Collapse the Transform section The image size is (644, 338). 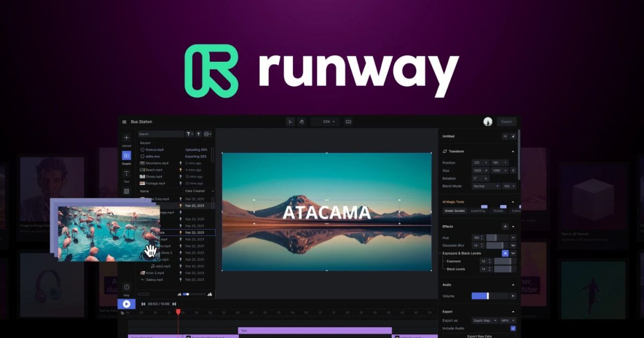(513, 151)
